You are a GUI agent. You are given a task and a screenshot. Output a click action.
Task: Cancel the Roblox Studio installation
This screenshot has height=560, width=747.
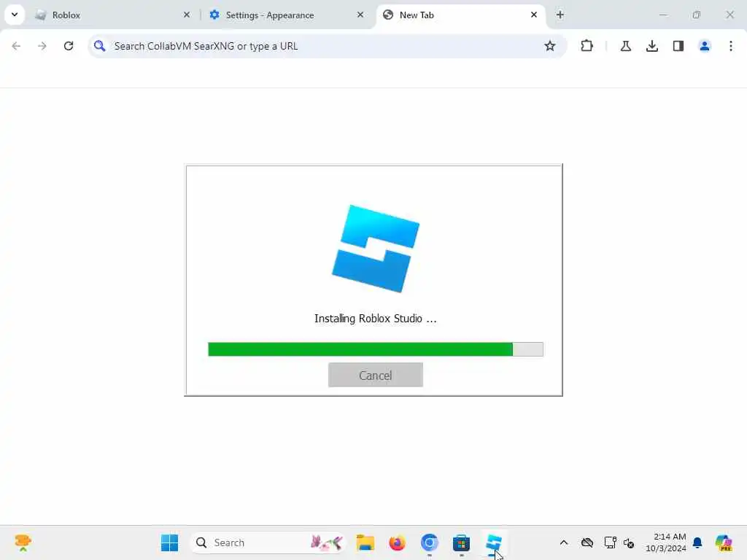tap(376, 375)
